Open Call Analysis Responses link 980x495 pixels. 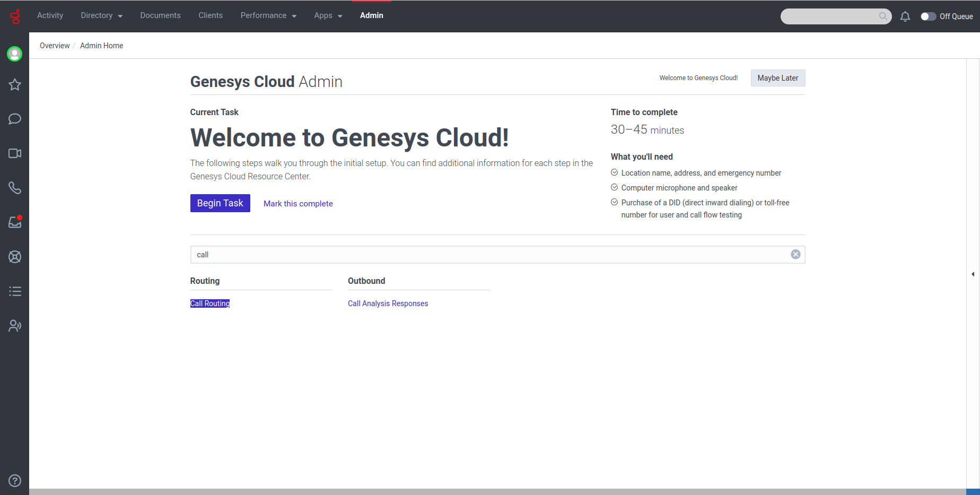tap(388, 303)
